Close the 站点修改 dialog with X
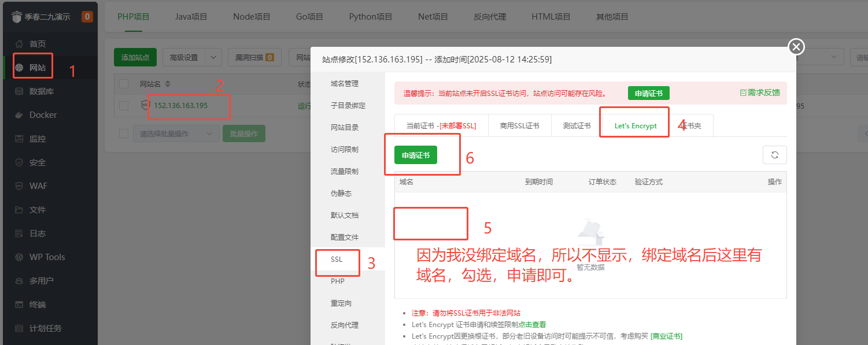 [x=796, y=47]
